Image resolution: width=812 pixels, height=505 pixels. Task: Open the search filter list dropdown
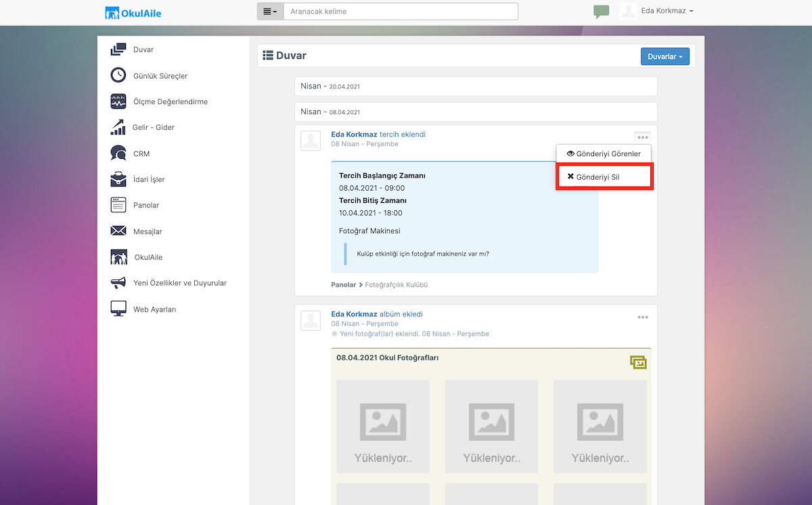(x=270, y=11)
